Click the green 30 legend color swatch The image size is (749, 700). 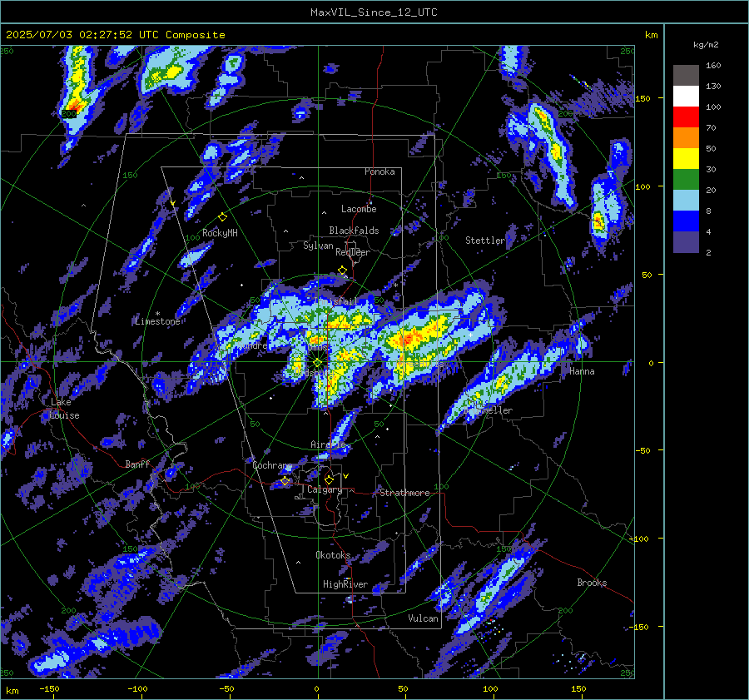click(686, 179)
